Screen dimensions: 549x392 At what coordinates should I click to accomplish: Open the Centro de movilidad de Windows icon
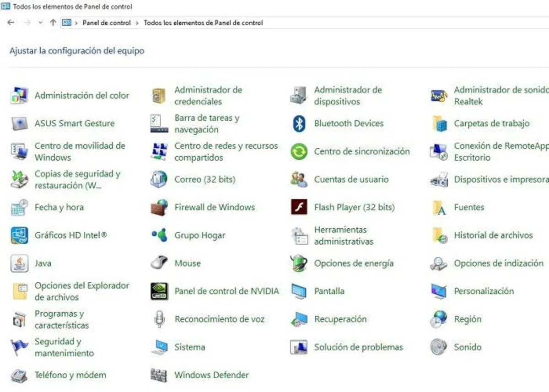pyautogui.click(x=19, y=151)
